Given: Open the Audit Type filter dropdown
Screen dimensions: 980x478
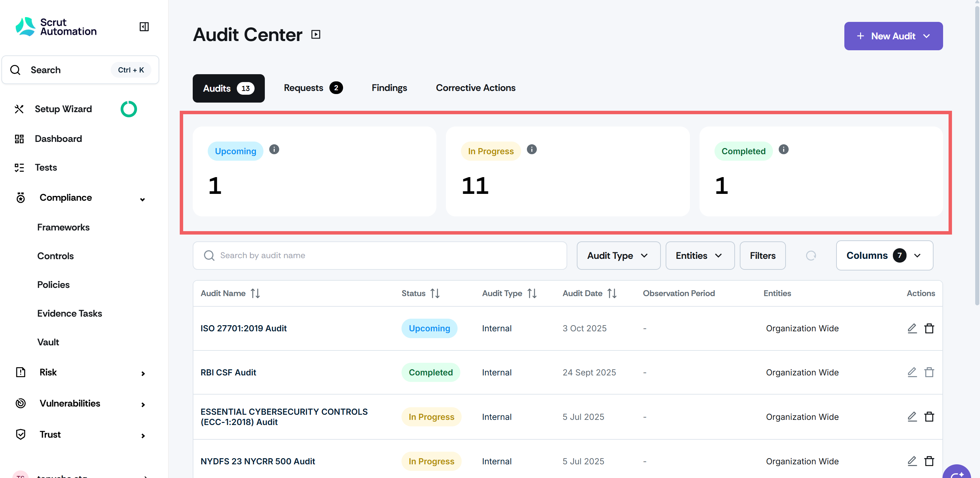Looking at the screenshot, I should click(618, 255).
